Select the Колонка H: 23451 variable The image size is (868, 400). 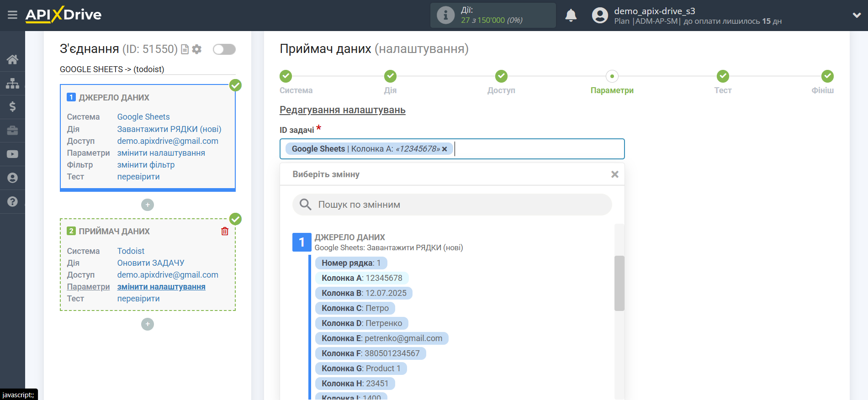[x=355, y=384]
